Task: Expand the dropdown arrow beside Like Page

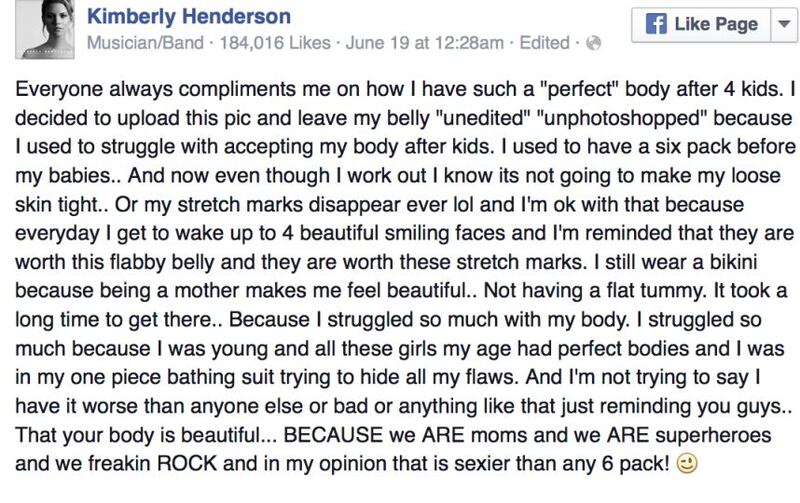Action: (779, 24)
